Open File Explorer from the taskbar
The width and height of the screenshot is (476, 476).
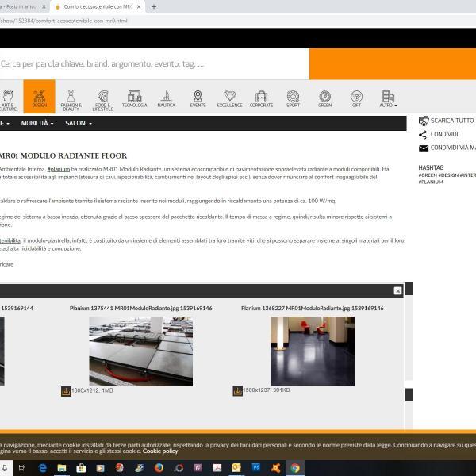tap(62, 468)
